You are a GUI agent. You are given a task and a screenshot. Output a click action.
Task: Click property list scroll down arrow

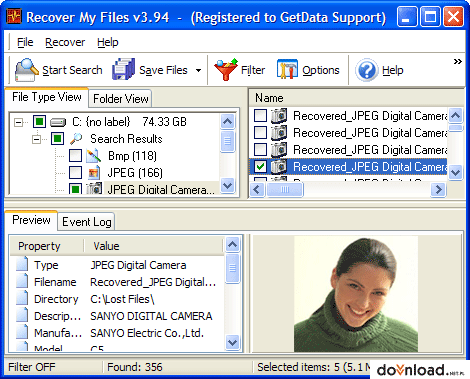click(x=233, y=342)
